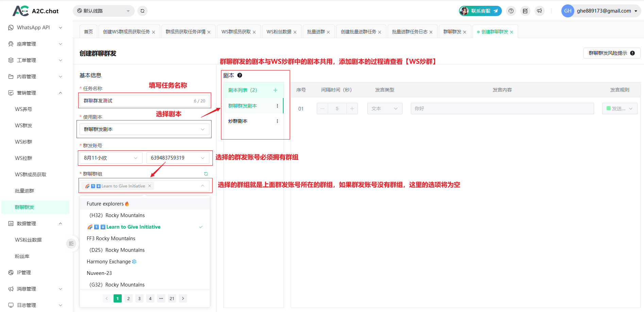The height and width of the screenshot is (312, 644).
Task: Remove the Learn to Give Initiative tag
Action: 150,186
